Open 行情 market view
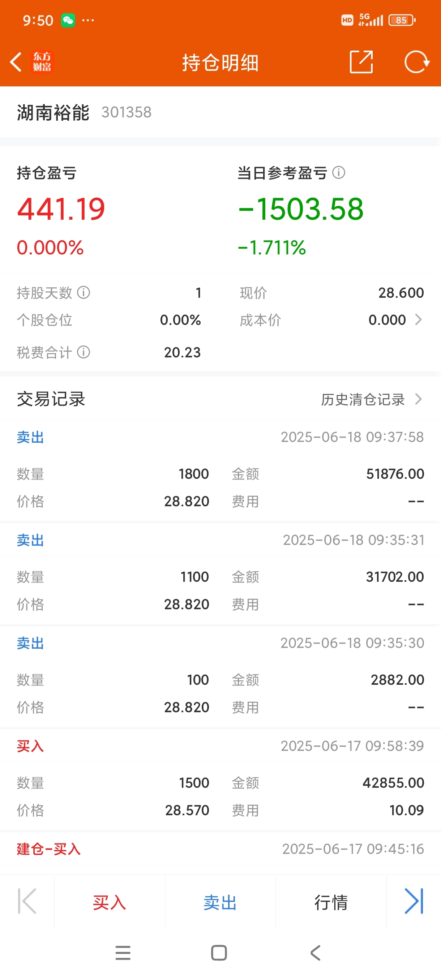The width and height of the screenshot is (441, 980). point(331,902)
